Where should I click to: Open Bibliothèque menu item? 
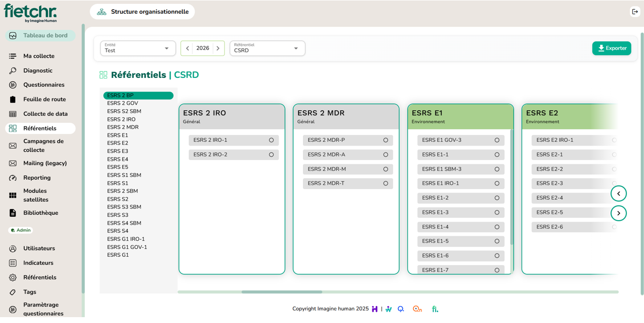(40, 213)
